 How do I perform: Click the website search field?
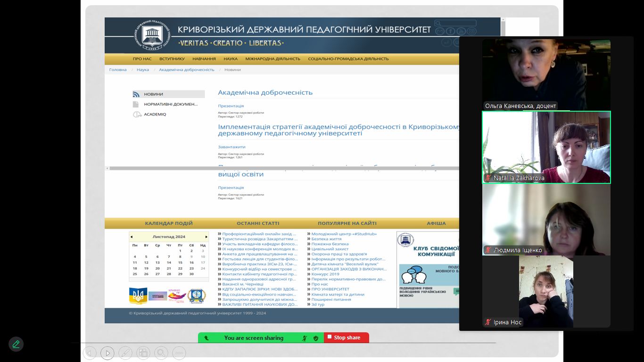(458, 23)
